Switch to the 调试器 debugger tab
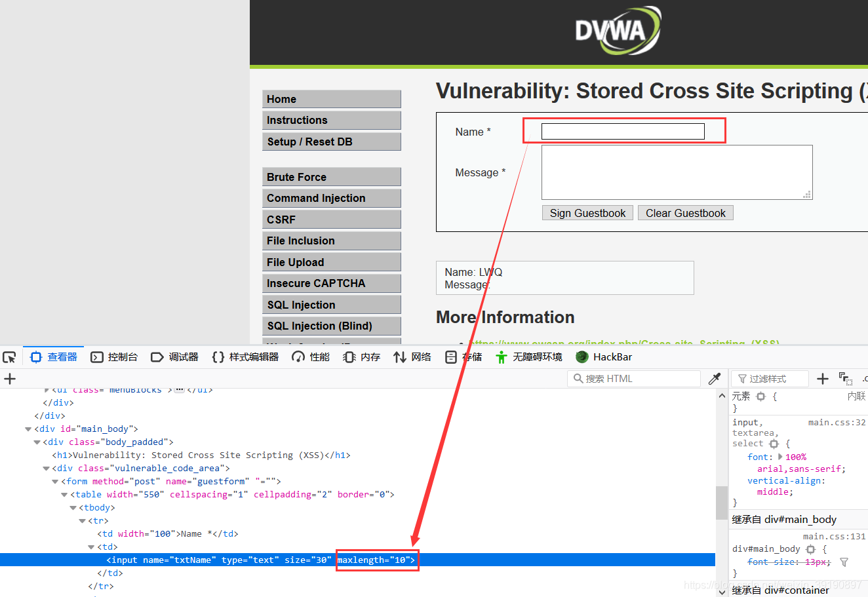 175,357
